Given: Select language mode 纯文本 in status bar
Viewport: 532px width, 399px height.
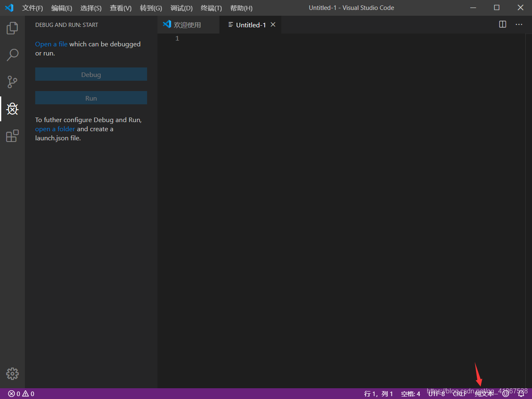Looking at the screenshot, I should [484, 394].
